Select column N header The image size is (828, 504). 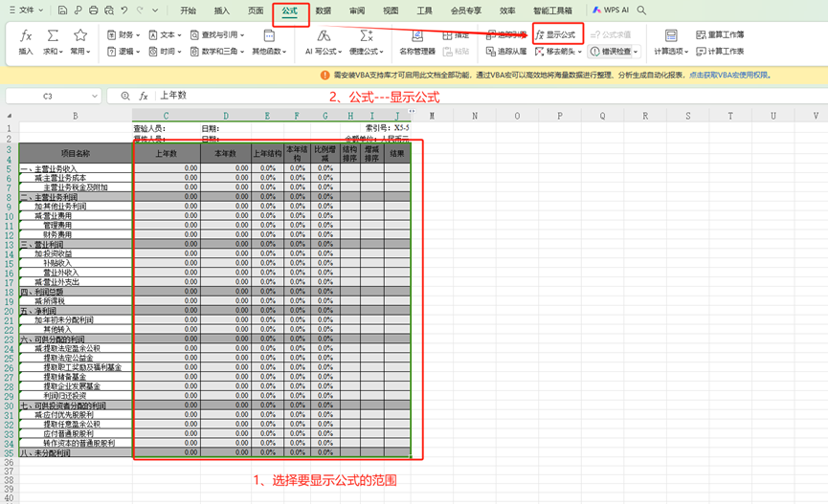point(474,116)
